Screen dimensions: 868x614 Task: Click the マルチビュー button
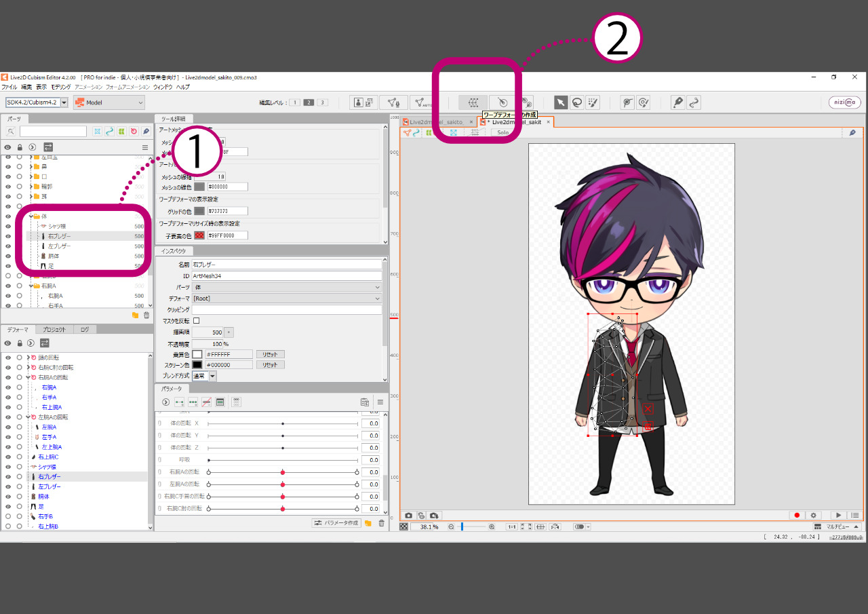[838, 526]
